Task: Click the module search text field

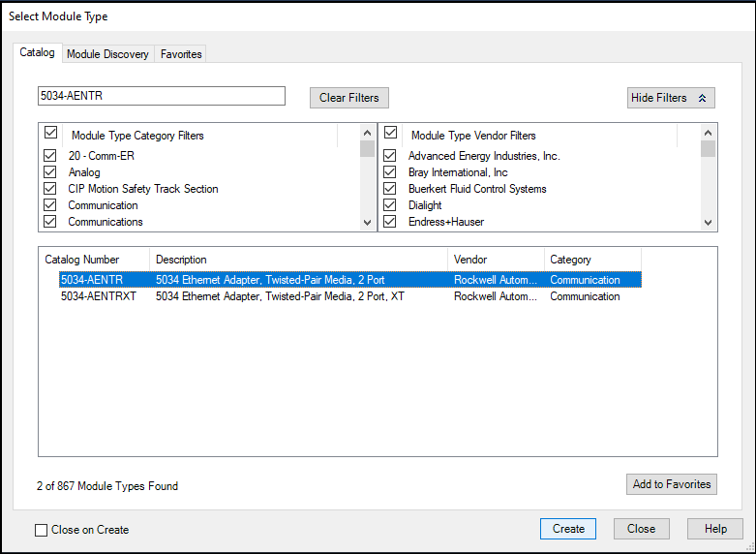Action: [162, 96]
